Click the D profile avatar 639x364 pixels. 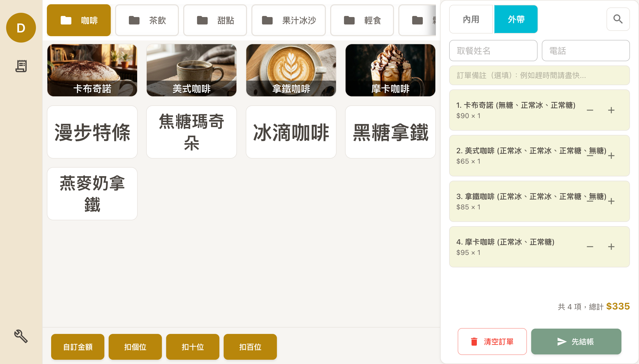point(21,27)
